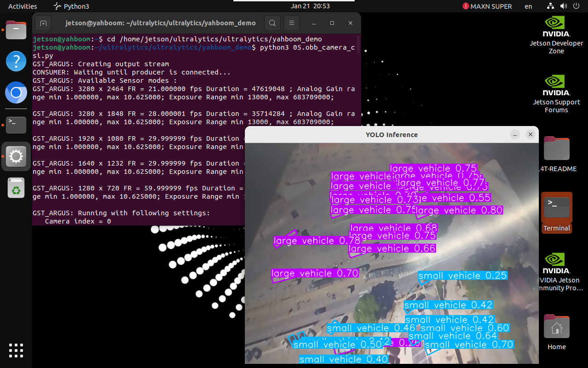This screenshot has height=368, width=588.
Task: Select the Terminal icon in the dock
Action: point(16,125)
